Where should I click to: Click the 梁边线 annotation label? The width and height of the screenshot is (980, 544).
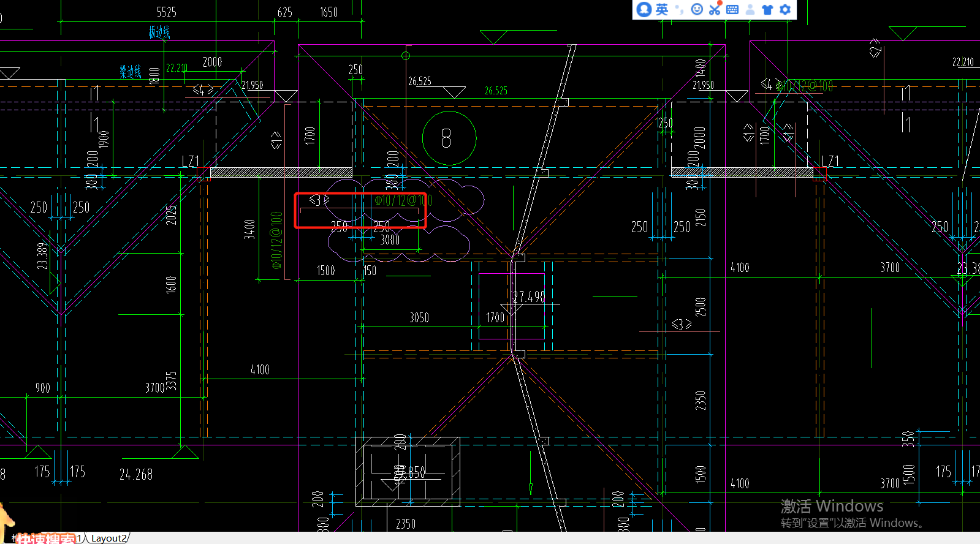click(x=131, y=72)
